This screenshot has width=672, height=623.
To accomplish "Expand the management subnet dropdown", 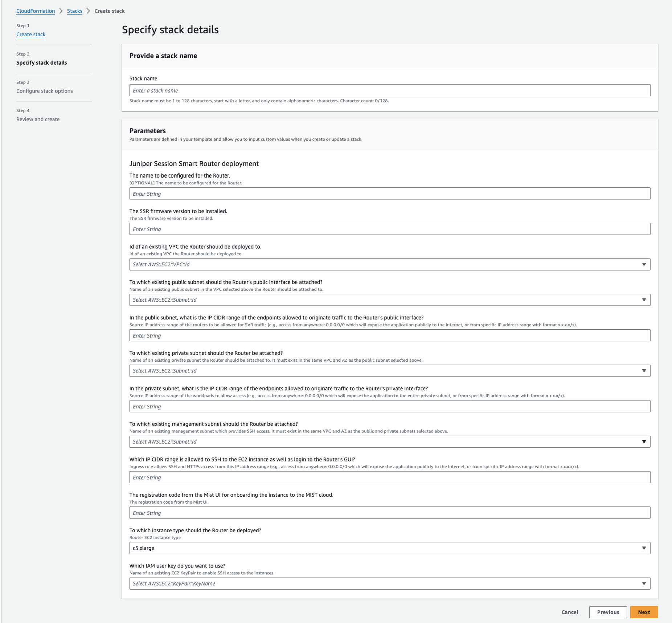I will [389, 442].
